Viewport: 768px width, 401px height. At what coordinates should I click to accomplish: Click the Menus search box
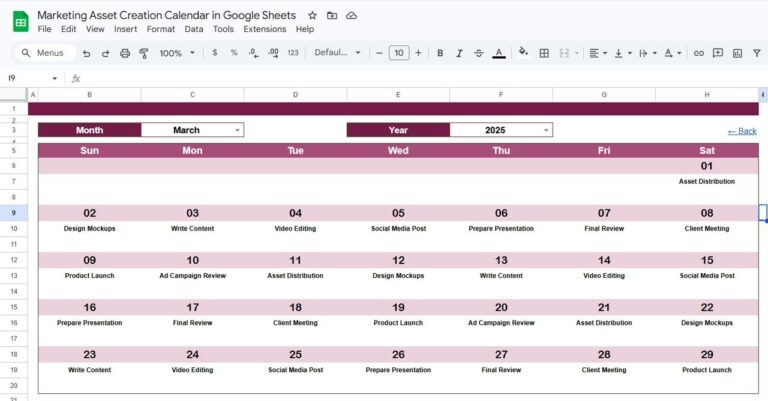(x=44, y=52)
